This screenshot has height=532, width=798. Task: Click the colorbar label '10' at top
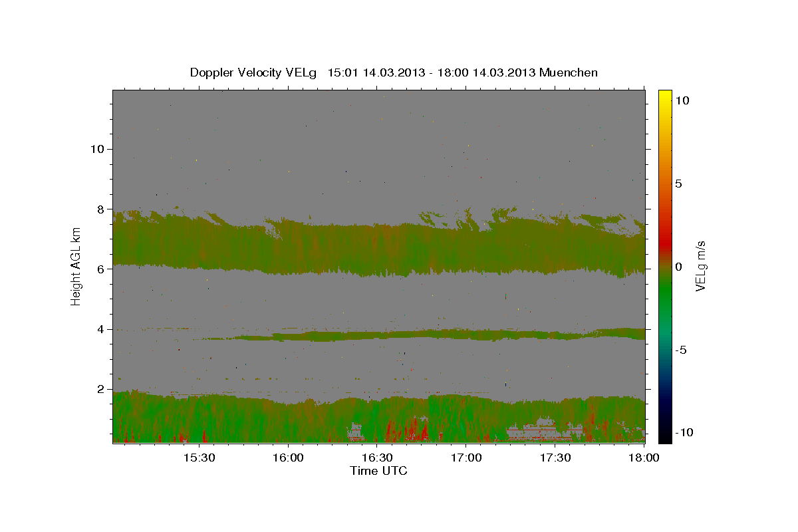point(683,100)
